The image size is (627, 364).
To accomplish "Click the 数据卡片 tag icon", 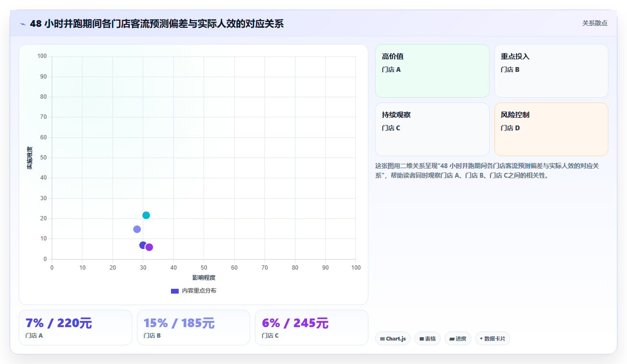I will point(481,339).
